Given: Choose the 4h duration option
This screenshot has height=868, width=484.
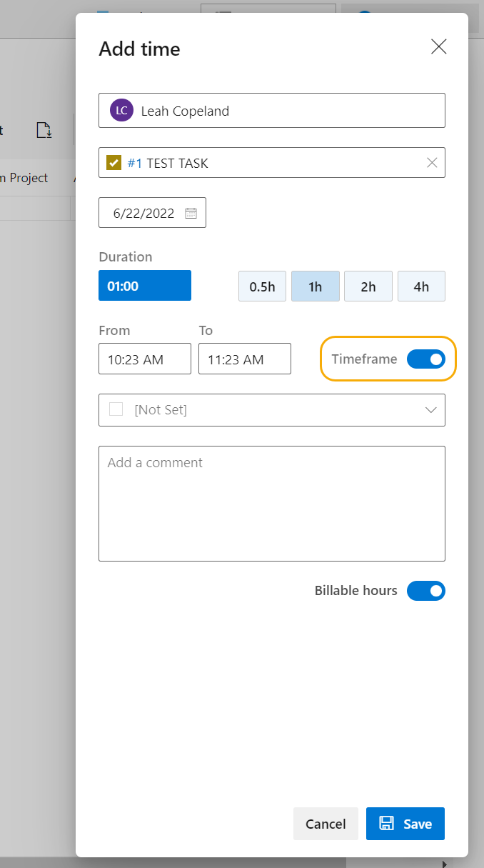Looking at the screenshot, I should (421, 286).
